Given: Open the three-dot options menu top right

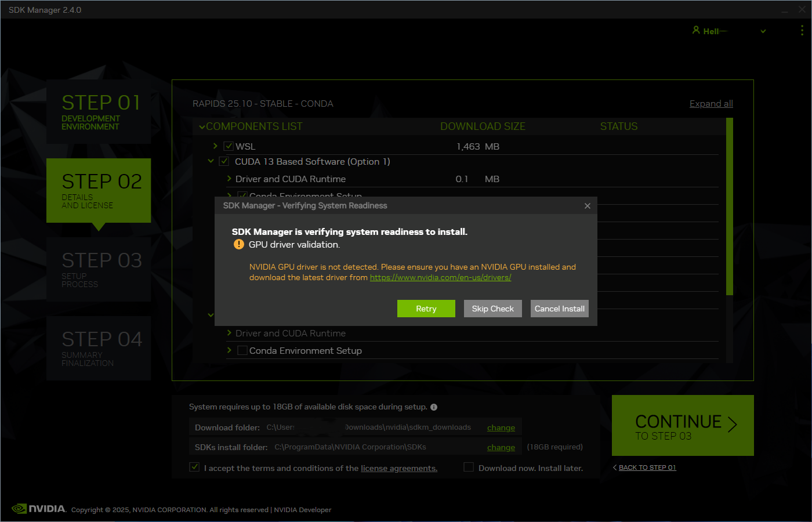Looking at the screenshot, I should pos(802,31).
